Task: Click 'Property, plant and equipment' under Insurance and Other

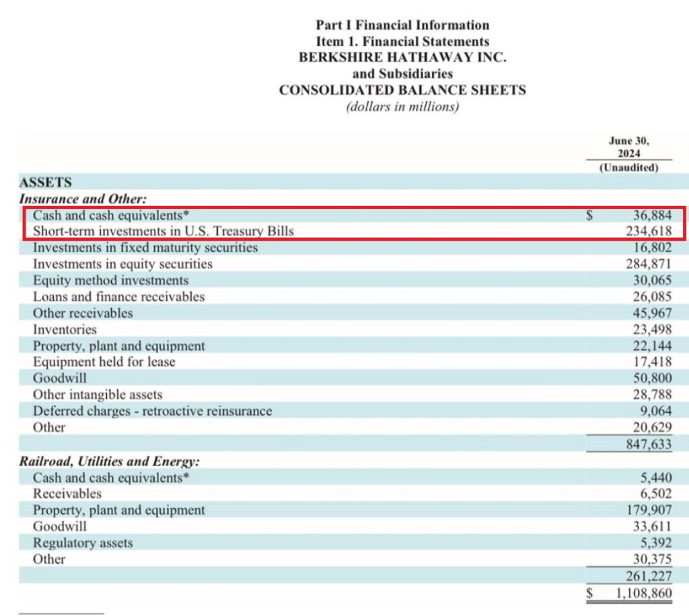Action: [x=118, y=346]
